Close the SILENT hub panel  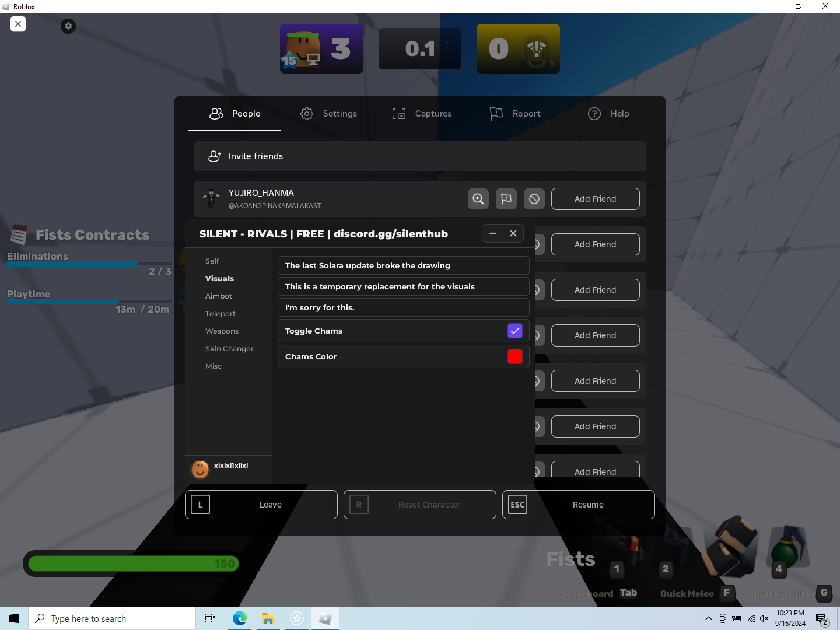[513, 233]
